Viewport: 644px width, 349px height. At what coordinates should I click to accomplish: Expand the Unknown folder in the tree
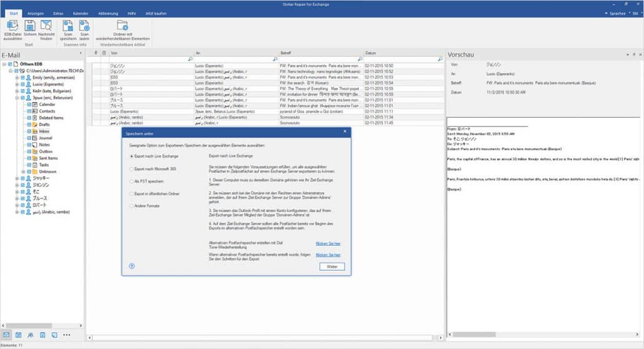click(23, 171)
